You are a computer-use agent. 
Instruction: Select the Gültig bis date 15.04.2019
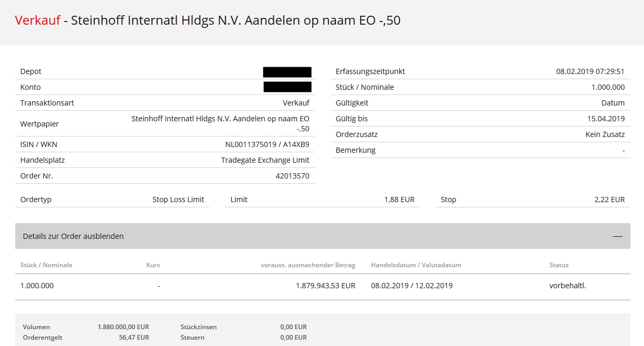tap(606, 119)
